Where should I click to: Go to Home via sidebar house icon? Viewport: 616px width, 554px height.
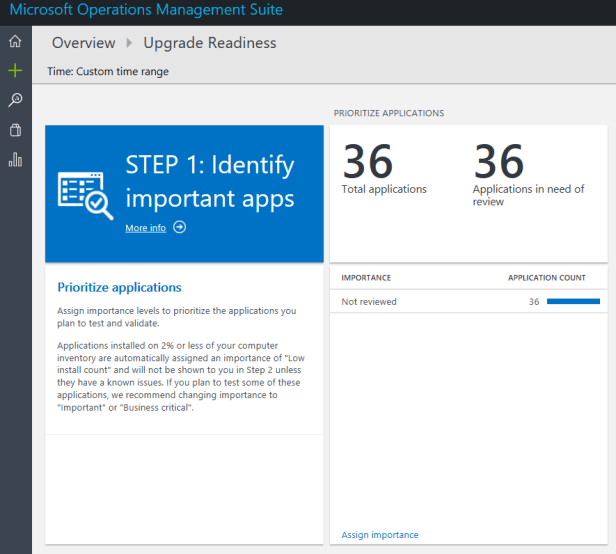coord(15,42)
